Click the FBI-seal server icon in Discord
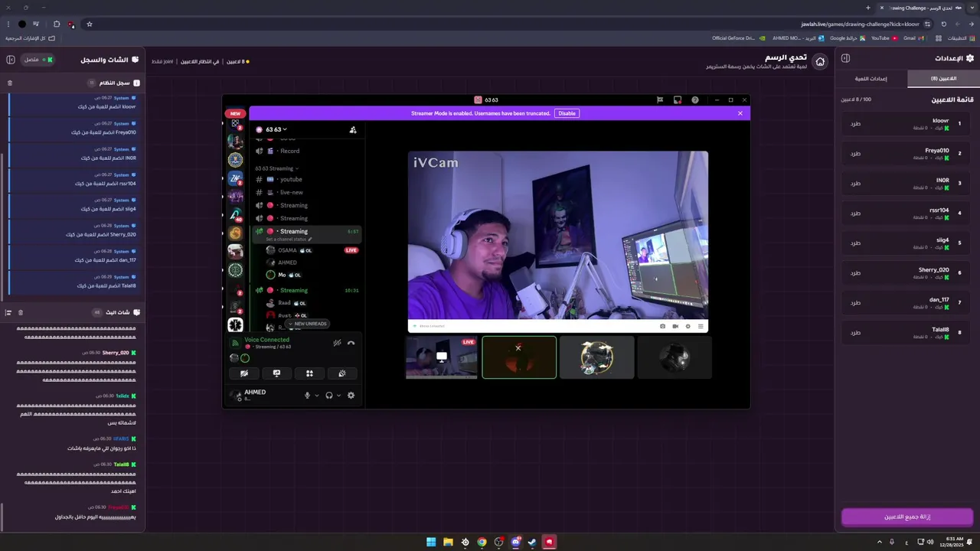 coord(235,160)
